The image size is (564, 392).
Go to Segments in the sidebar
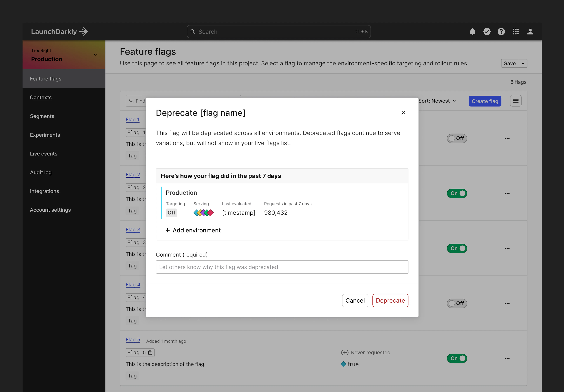click(x=42, y=116)
